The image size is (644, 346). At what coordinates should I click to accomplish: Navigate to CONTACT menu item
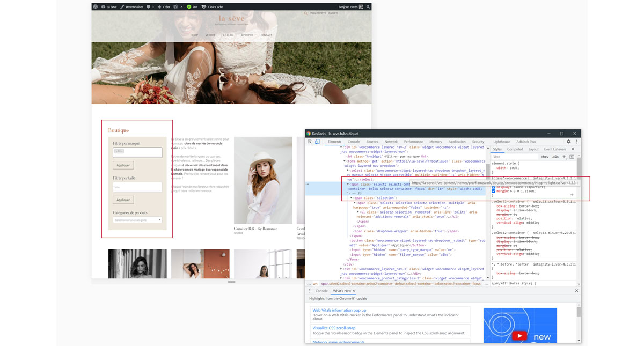[266, 35]
